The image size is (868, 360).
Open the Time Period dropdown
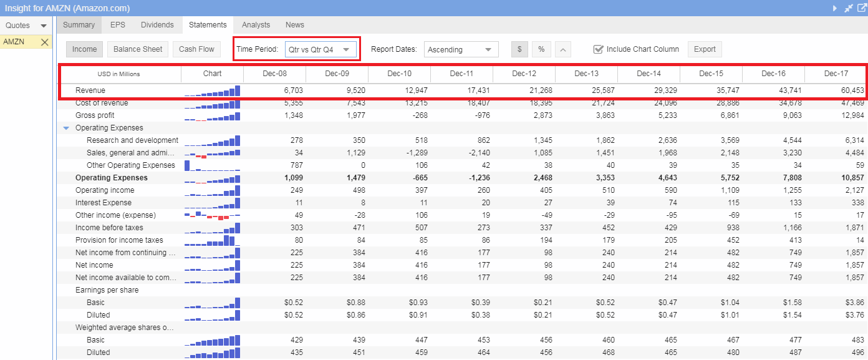pos(321,49)
